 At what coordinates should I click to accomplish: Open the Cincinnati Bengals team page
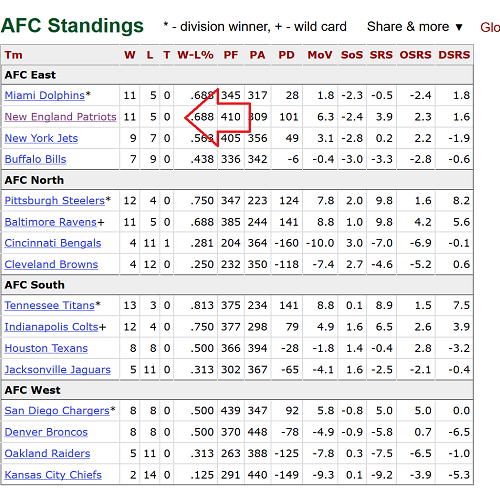click(x=53, y=243)
